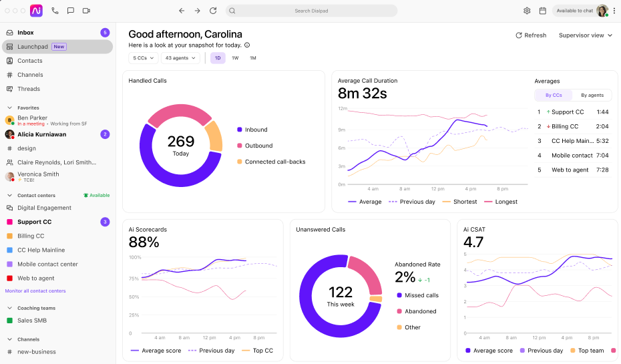
Task: Click Monitor all contact centers link
Action: click(x=35, y=291)
